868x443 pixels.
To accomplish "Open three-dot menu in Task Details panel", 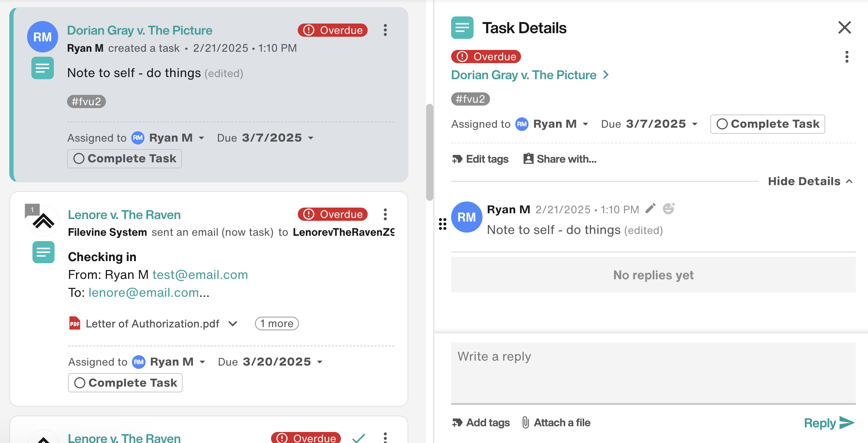I will [847, 57].
